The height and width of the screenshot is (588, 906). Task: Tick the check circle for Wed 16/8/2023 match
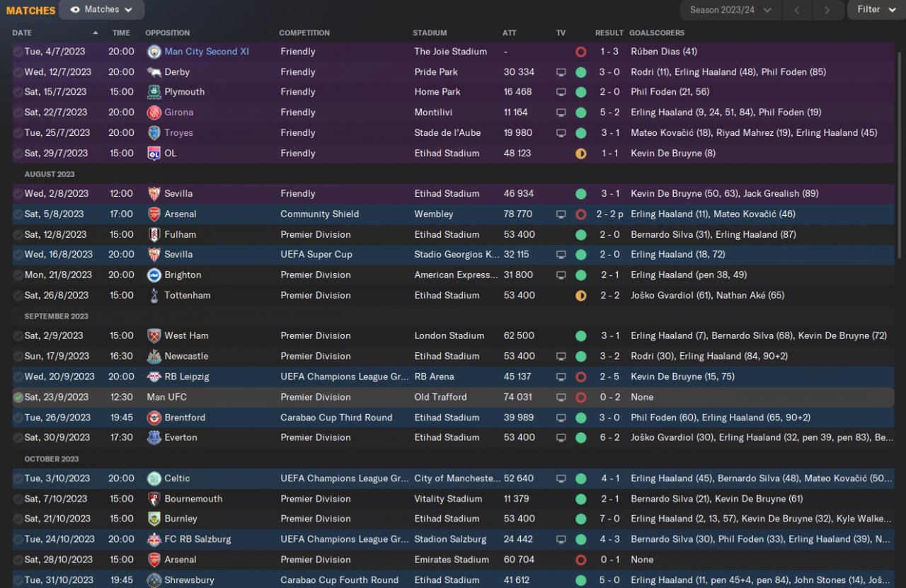(18, 255)
